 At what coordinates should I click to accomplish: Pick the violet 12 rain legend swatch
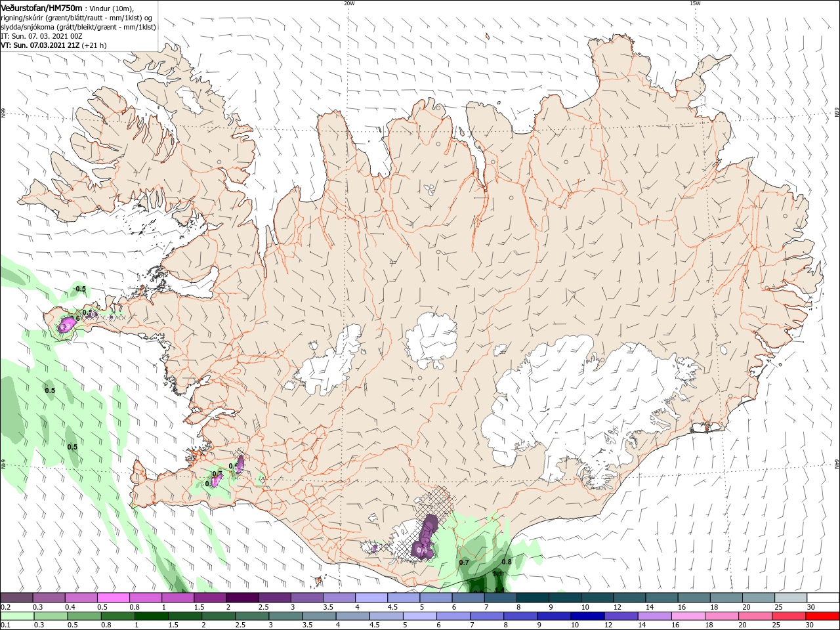tap(621, 616)
